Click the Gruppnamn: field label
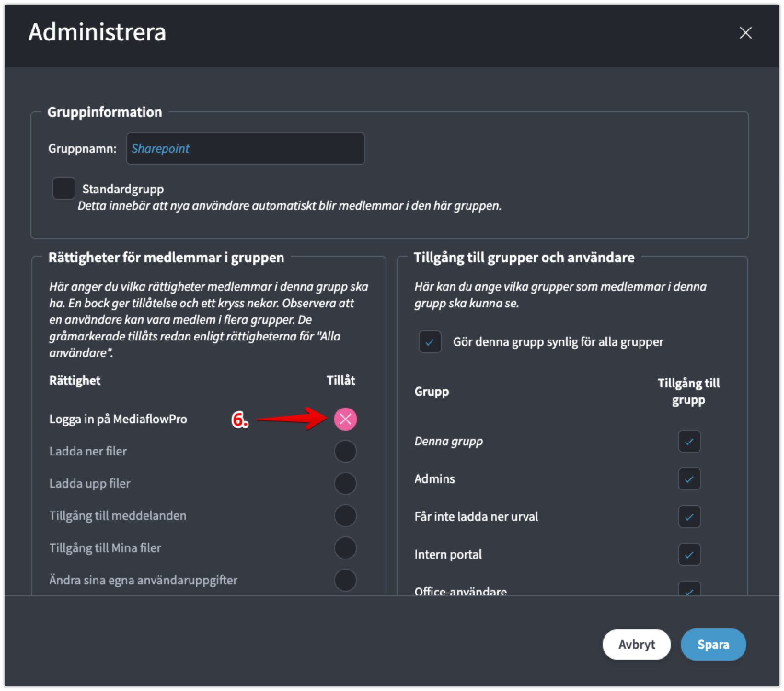This screenshot has width=784, height=691. [82, 149]
